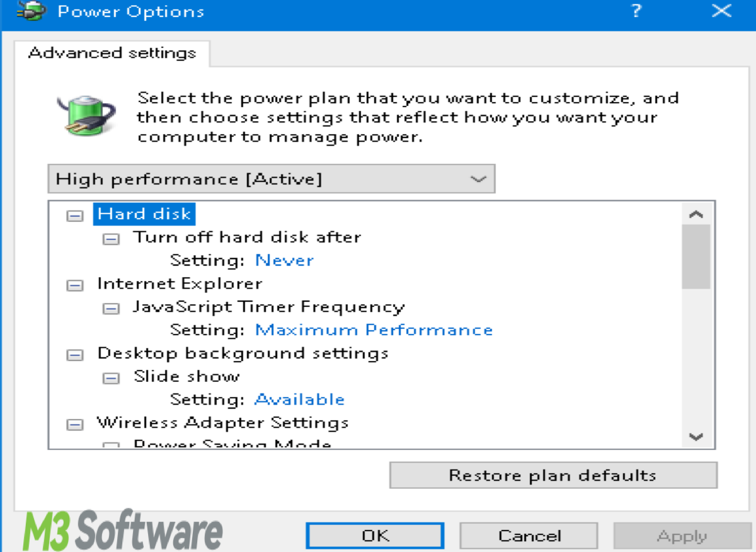Collapse the Wireless Adapter Settings section

click(75, 424)
